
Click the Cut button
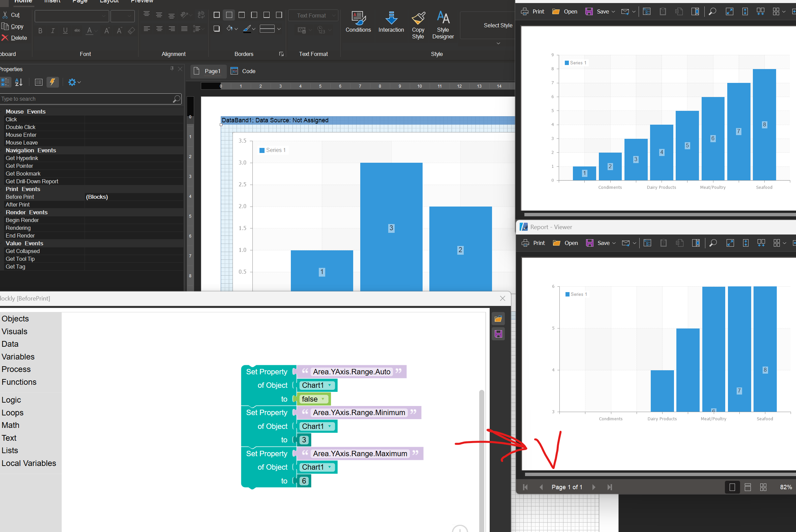coord(11,15)
